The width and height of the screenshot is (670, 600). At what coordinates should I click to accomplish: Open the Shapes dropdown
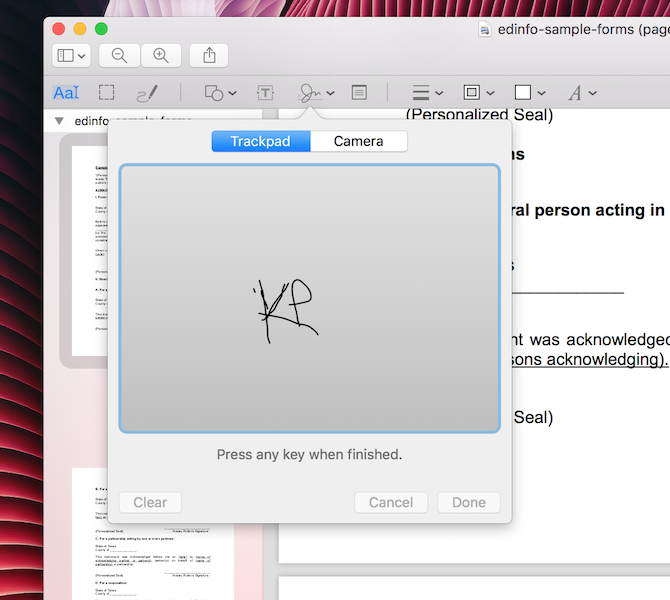tap(220, 93)
